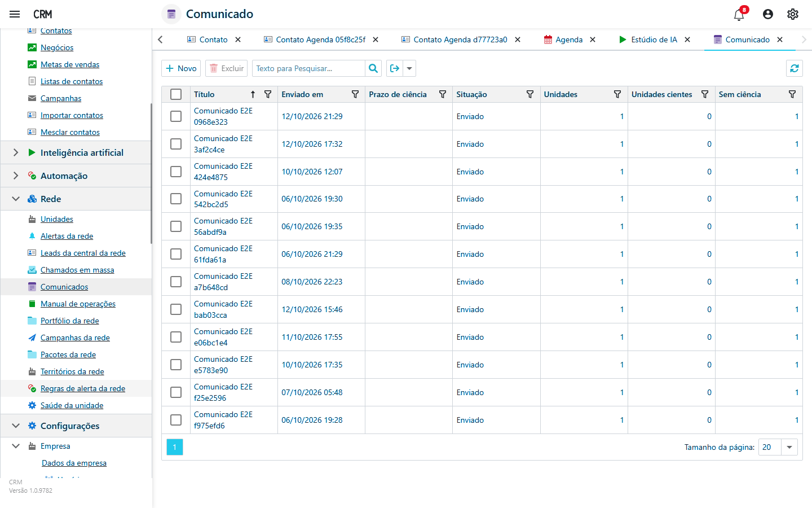Click the Novo button
Screen dimensions: 812x508
[181, 68]
